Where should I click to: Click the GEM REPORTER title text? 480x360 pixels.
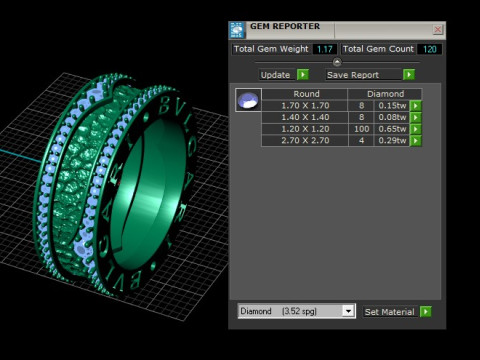(x=285, y=26)
